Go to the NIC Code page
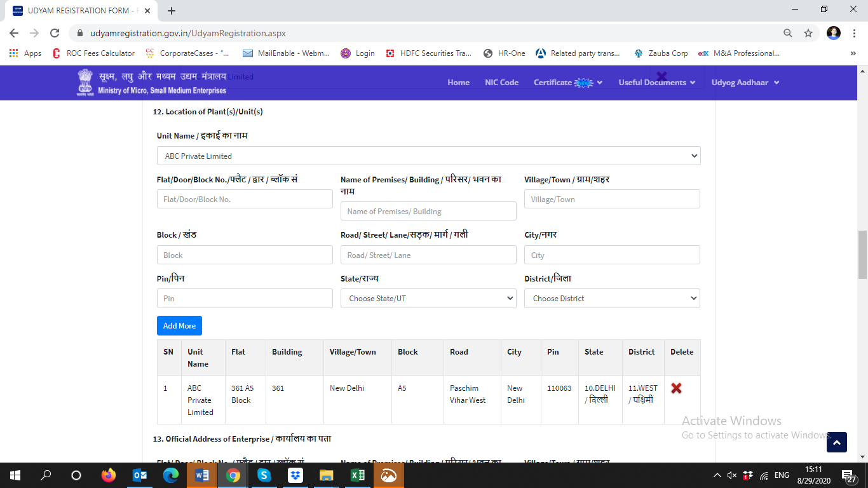Viewport: 868px width, 488px height. pos(501,83)
